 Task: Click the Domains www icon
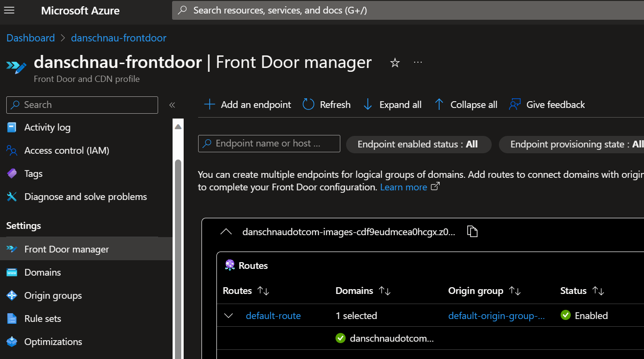pyautogui.click(x=12, y=273)
